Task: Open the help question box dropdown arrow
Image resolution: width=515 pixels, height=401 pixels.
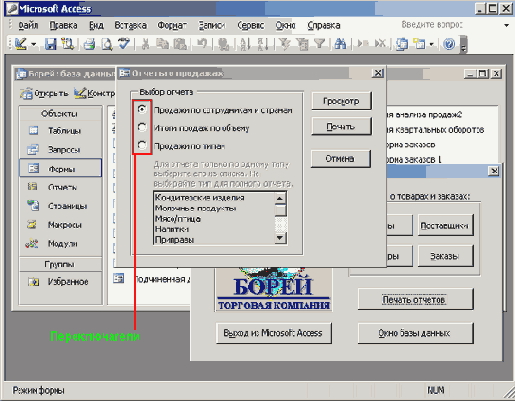Action: (506, 25)
